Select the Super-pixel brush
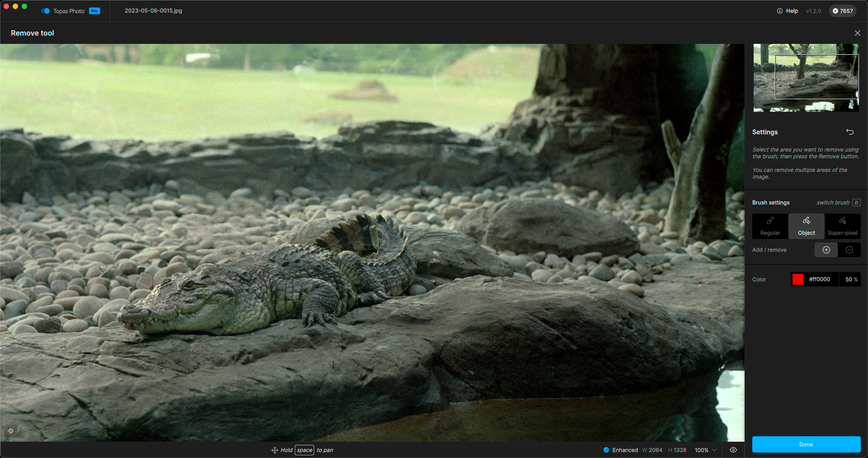This screenshot has width=868, height=458. point(842,226)
